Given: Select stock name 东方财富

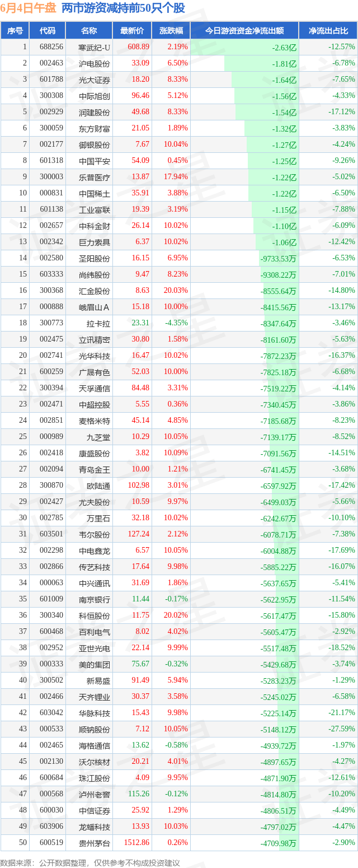Looking at the screenshot, I should click(x=95, y=128).
